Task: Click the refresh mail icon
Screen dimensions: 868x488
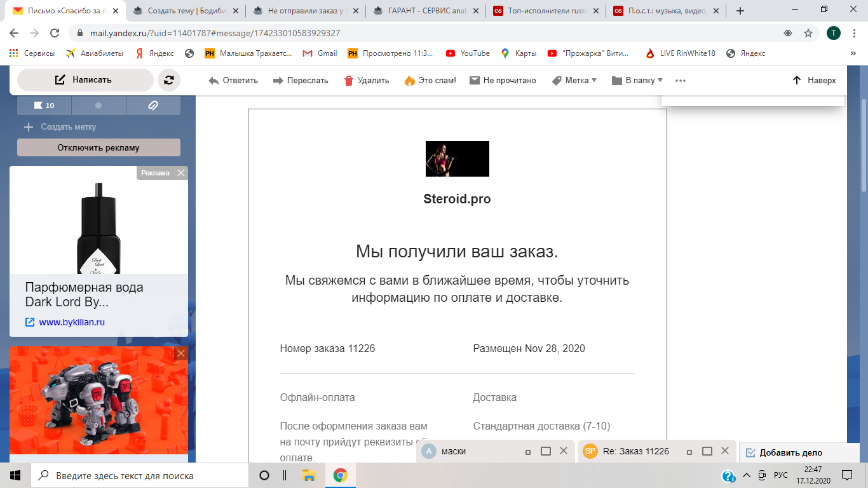Action: click(x=169, y=80)
